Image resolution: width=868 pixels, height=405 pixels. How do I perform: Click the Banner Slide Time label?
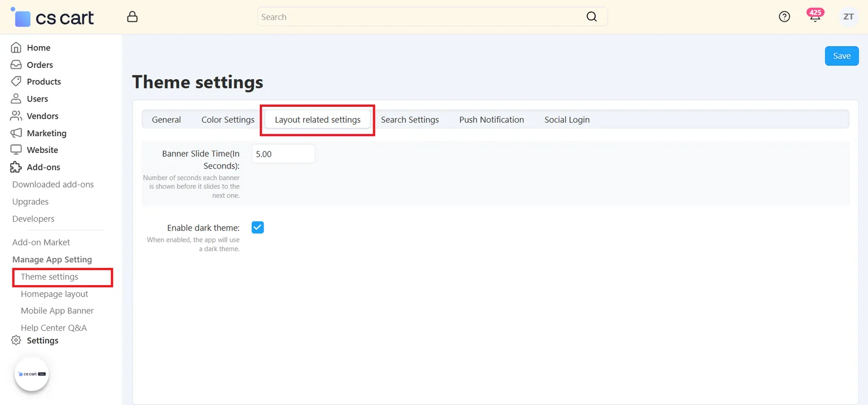pos(201,160)
